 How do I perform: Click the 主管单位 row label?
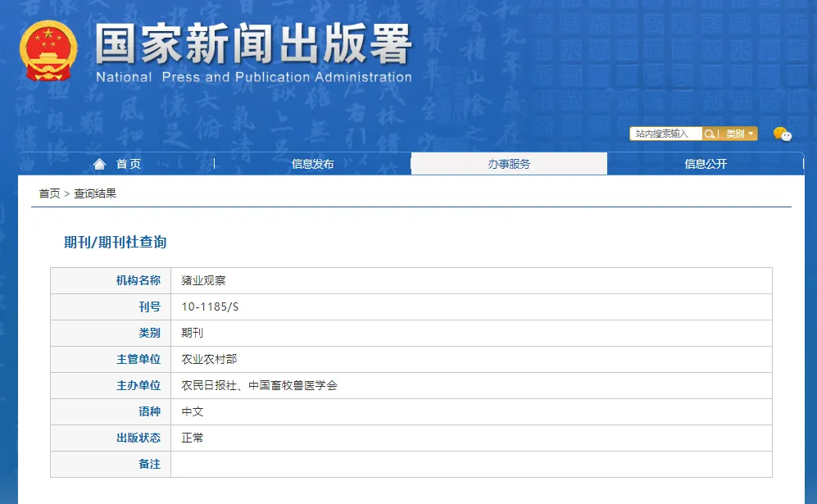[138, 359]
